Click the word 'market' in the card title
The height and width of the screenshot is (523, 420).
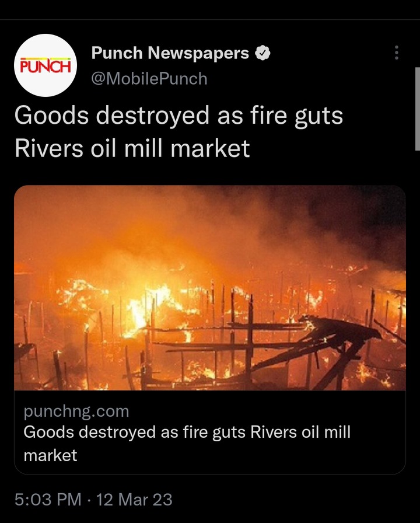coord(50,456)
